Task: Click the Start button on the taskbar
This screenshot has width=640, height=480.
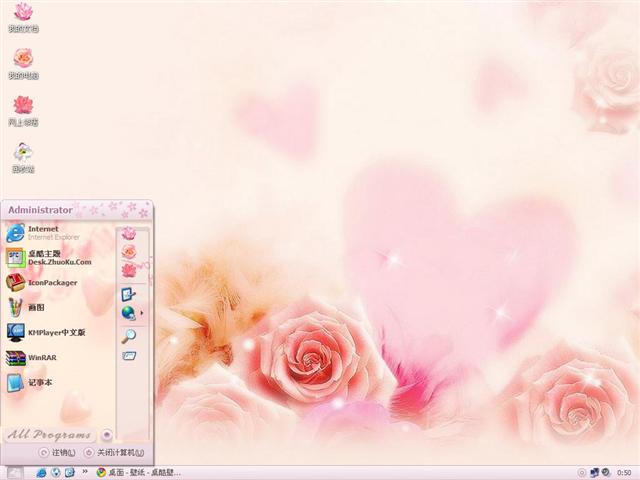Action: click(x=15, y=472)
